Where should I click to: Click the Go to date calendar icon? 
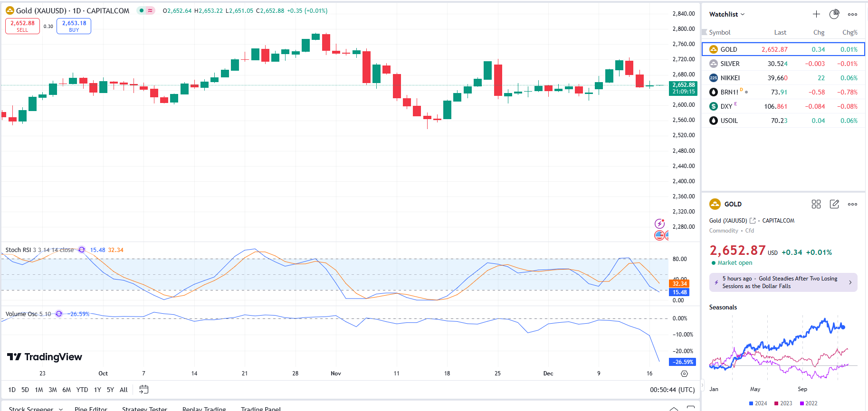click(143, 390)
